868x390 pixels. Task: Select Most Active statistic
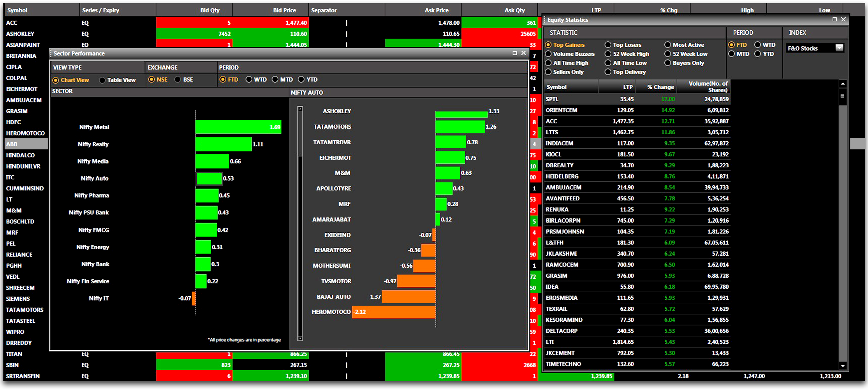[684, 45]
